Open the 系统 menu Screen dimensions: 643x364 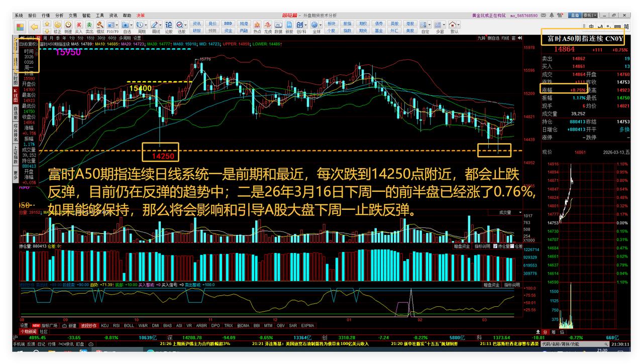click(19, 16)
